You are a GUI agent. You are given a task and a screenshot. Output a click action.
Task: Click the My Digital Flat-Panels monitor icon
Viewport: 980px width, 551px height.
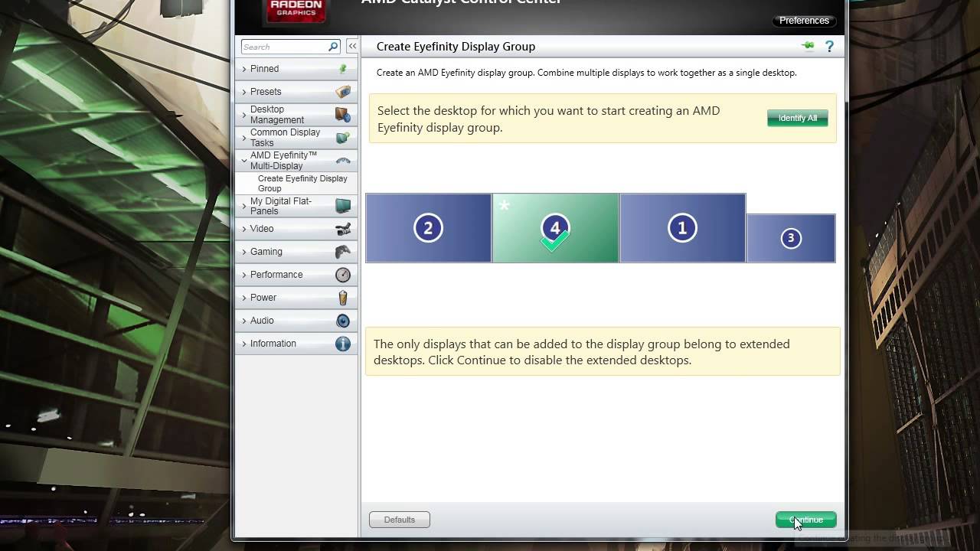343,206
